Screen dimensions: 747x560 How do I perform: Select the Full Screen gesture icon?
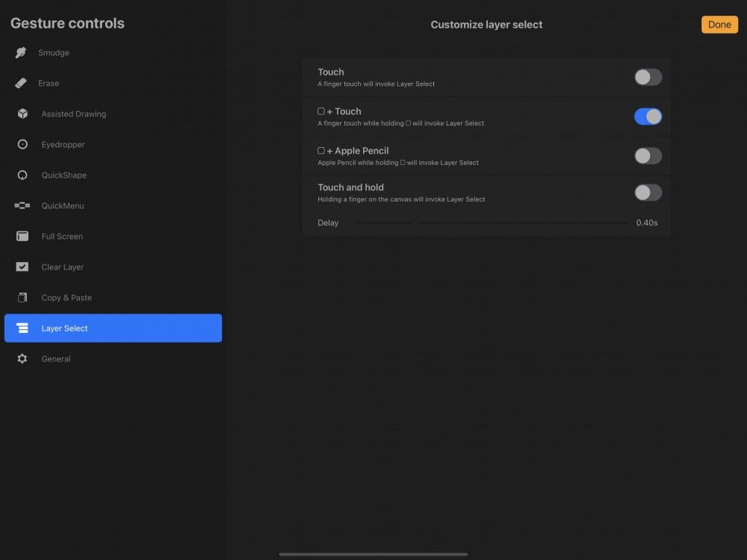click(x=22, y=236)
